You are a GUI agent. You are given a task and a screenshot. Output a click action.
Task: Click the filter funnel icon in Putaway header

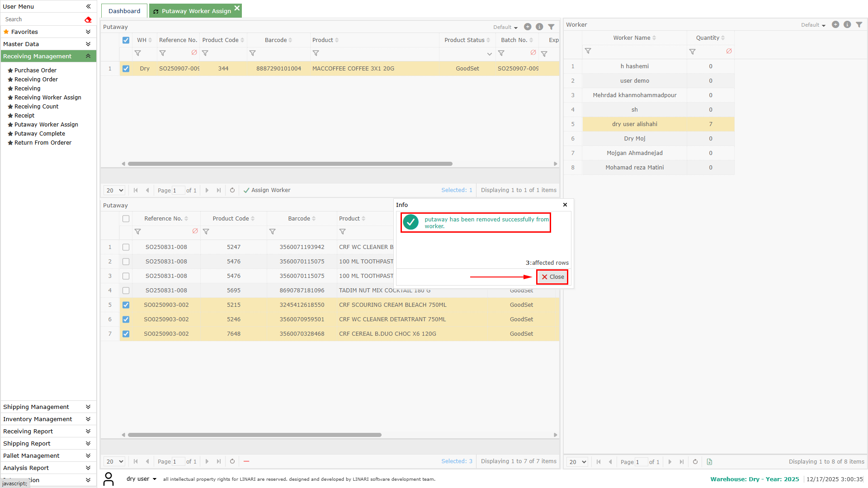click(551, 27)
